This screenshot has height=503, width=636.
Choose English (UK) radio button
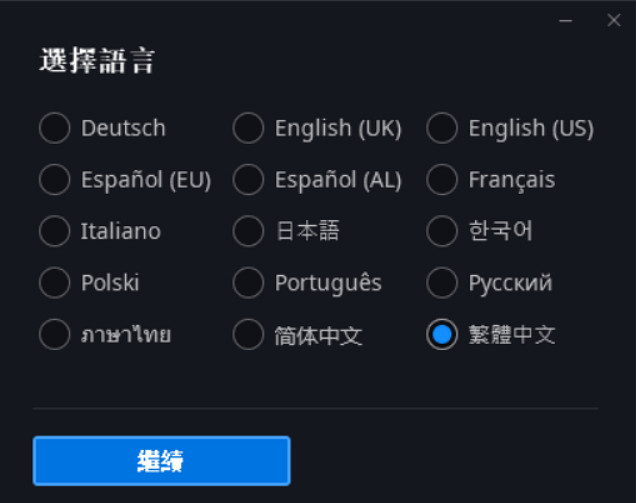[248, 128]
